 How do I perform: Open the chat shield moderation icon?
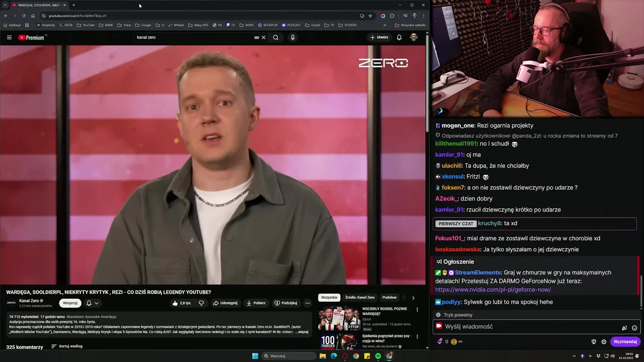pyautogui.click(x=594, y=341)
